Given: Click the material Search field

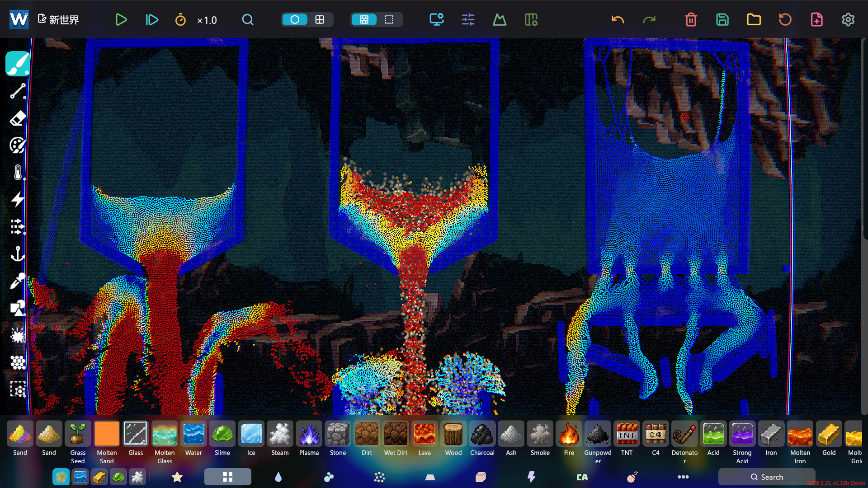Looking at the screenshot, I should [767, 477].
